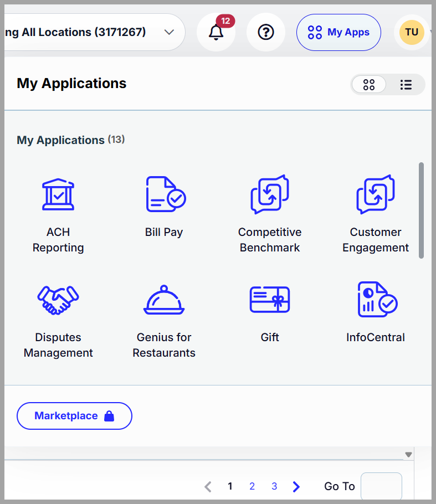Viewport: 436px width, 504px height.
Task: Click the Go To page input field
Action: [381, 486]
